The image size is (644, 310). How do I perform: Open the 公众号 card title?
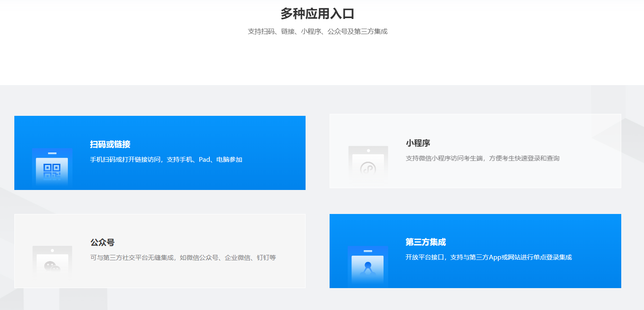click(x=102, y=243)
